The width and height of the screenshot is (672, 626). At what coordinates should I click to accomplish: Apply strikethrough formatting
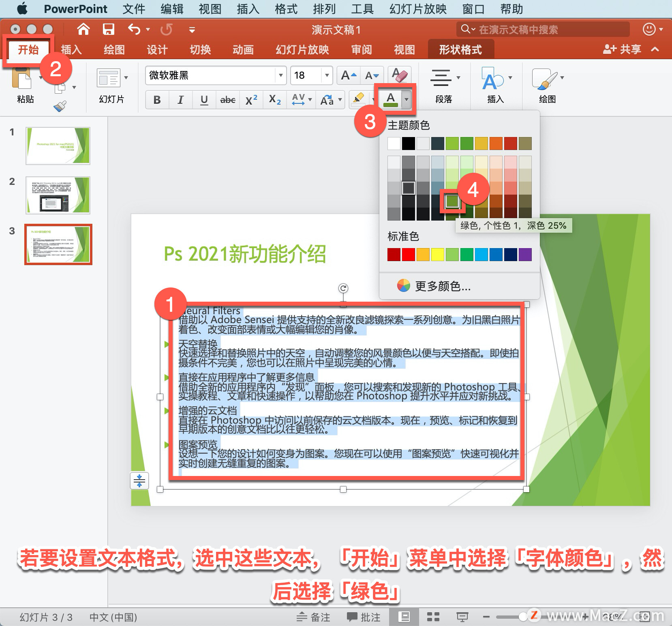click(227, 100)
